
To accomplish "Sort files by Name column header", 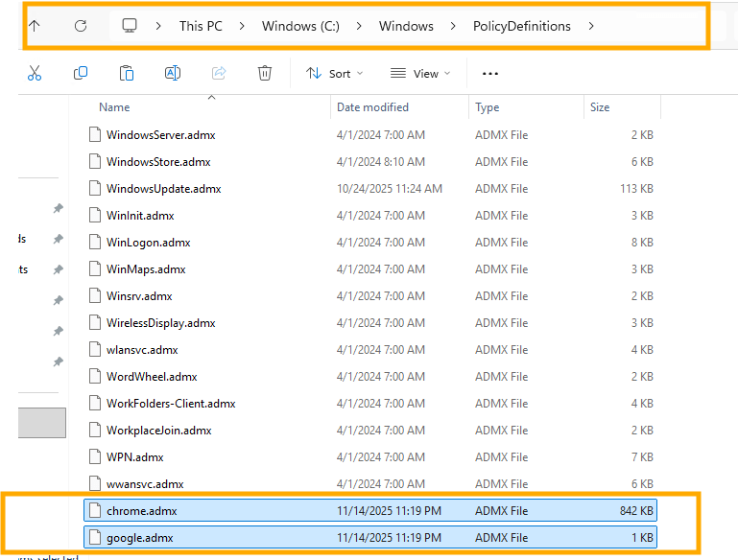I will click(114, 107).
